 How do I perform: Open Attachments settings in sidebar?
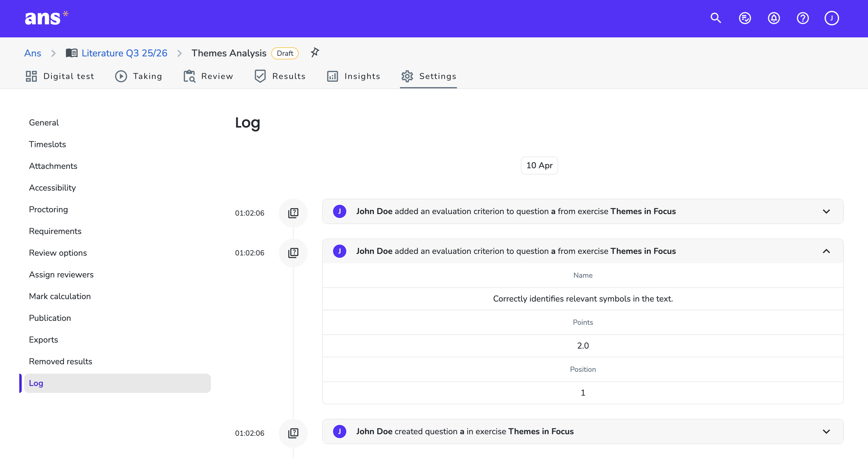(53, 166)
